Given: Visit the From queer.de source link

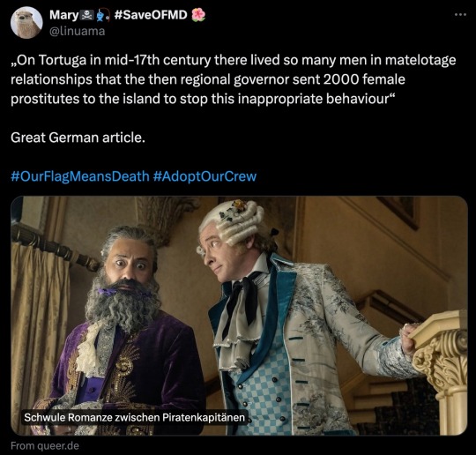Looking at the screenshot, I should pos(45,445).
